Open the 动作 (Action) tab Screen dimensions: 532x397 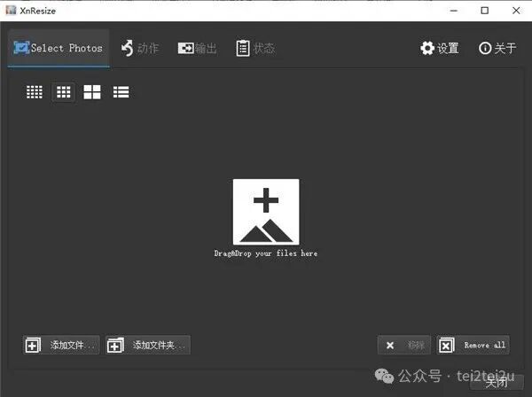[140, 48]
